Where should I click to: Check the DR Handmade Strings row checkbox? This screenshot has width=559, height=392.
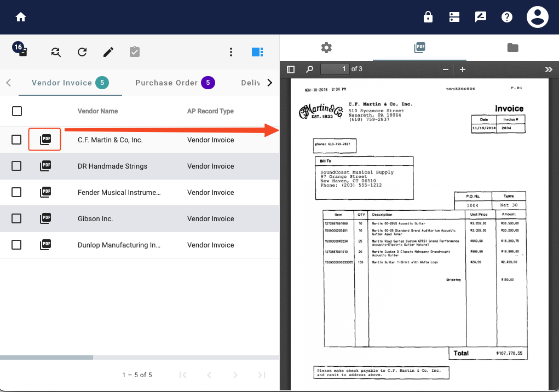16,166
